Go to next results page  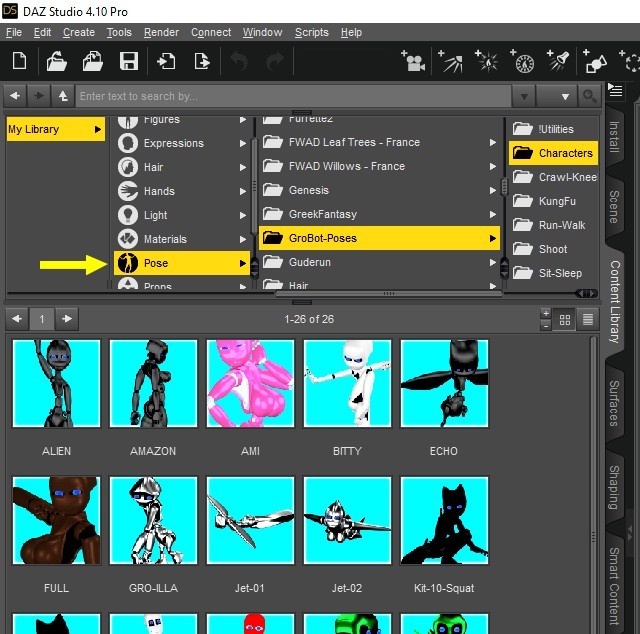point(67,319)
